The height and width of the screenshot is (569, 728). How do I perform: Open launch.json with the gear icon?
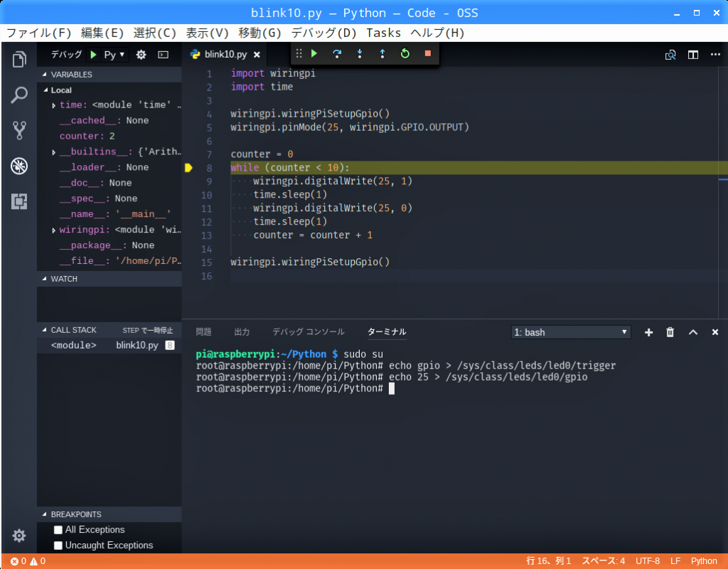141,55
